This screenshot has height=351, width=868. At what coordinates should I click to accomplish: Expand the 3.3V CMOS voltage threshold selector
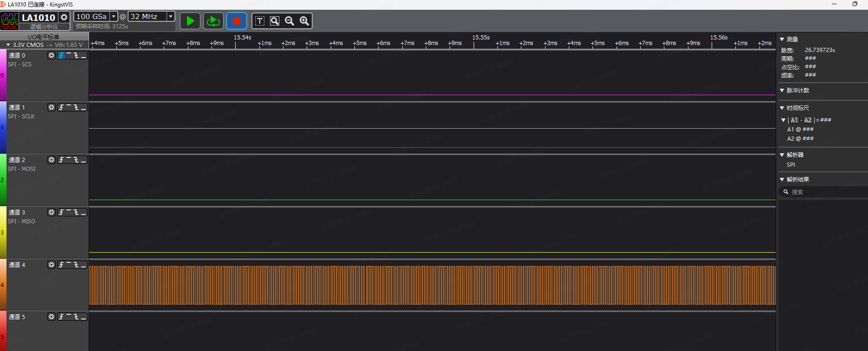tap(8, 45)
